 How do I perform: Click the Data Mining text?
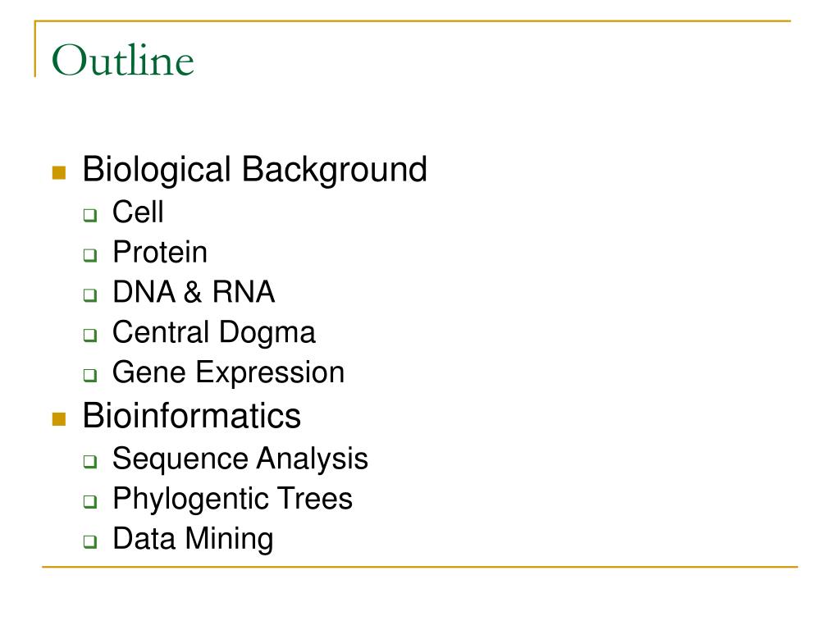pos(193,539)
